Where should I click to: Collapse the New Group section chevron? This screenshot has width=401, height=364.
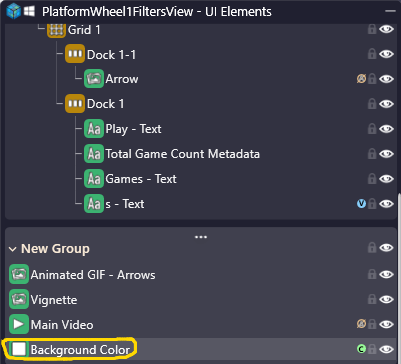pos(13,249)
